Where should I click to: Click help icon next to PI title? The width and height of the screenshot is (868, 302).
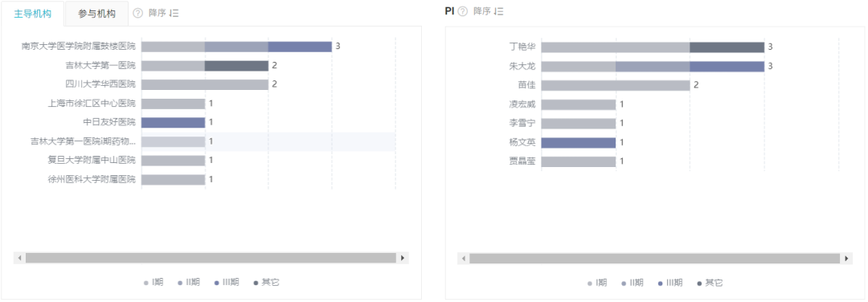click(x=463, y=11)
